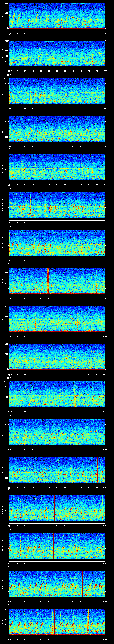Choose the spectrogram panel starting at 14:07:00
This screenshot has width=114, height=644.
tap(57, 243)
